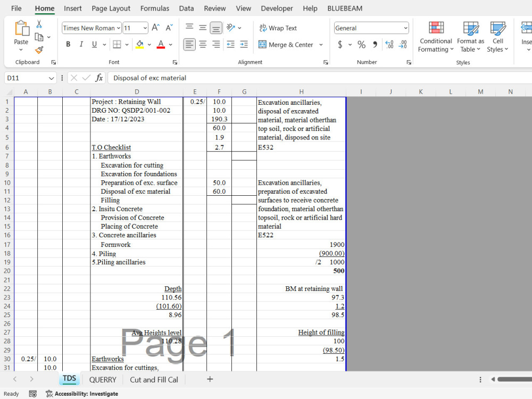Click the Increase Decimal icon
The width and height of the screenshot is (532, 399).
pyautogui.click(x=390, y=45)
